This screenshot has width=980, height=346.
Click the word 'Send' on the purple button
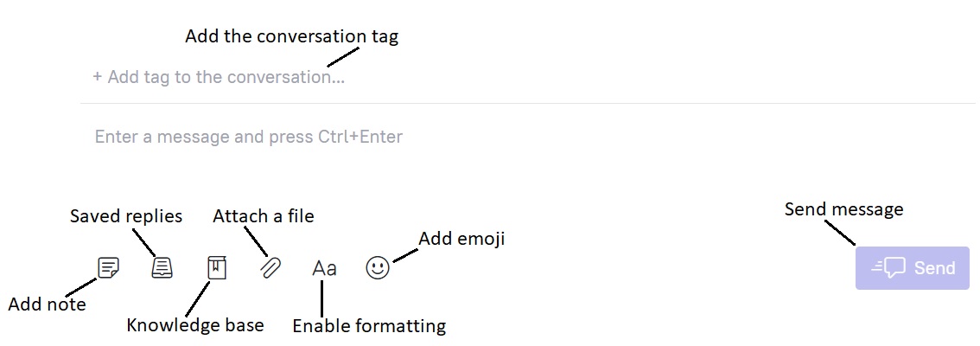click(x=934, y=268)
